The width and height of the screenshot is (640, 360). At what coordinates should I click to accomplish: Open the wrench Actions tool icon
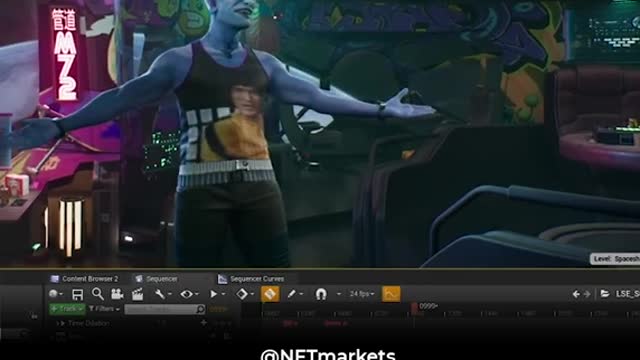pyautogui.click(x=160, y=294)
